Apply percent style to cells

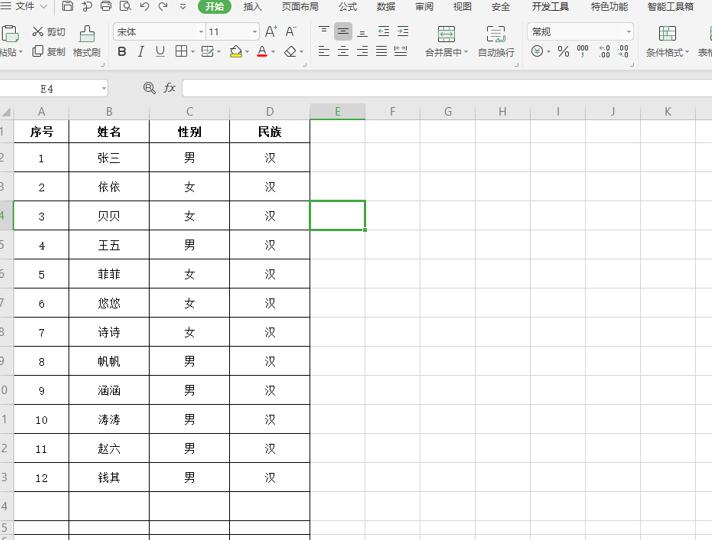[x=564, y=51]
